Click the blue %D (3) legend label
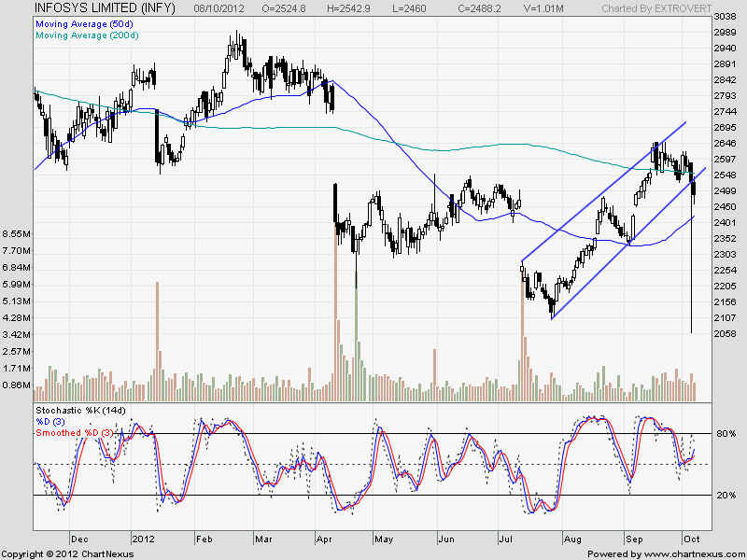This screenshot has width=747, height=560. pos(51,422)
